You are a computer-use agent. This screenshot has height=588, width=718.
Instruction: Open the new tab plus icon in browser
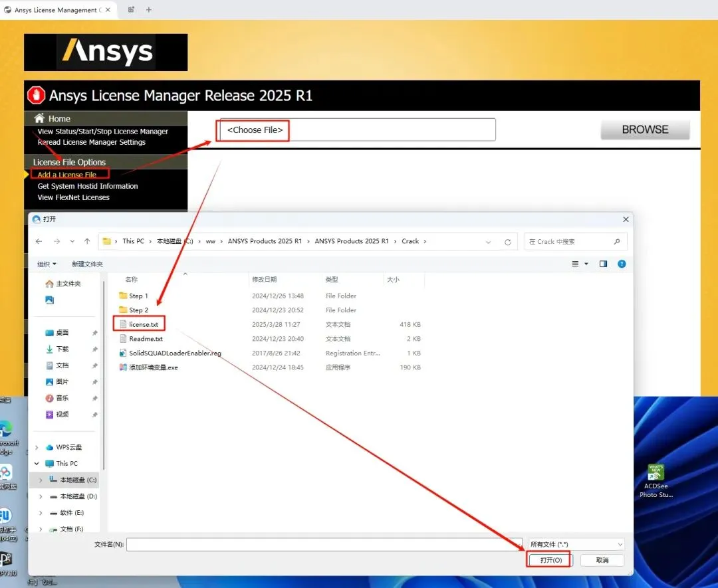pos(149,9)
